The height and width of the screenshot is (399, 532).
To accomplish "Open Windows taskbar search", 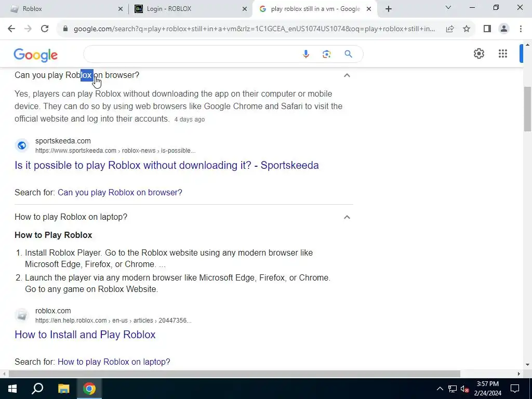I will click(x=37, y=389).
